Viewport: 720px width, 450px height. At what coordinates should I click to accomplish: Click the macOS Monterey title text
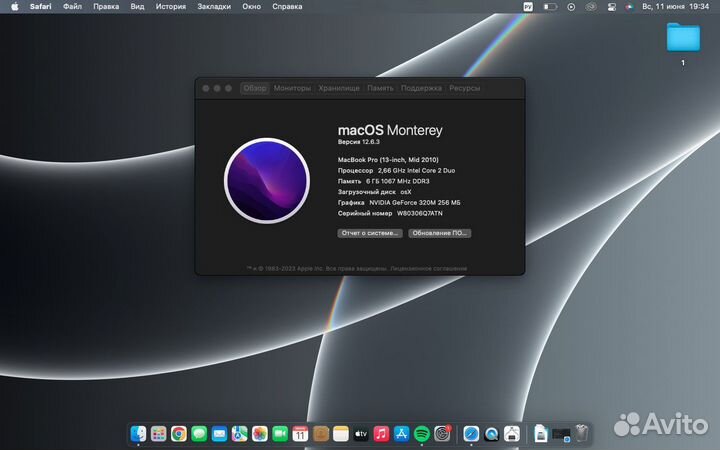tap(390, 130)
